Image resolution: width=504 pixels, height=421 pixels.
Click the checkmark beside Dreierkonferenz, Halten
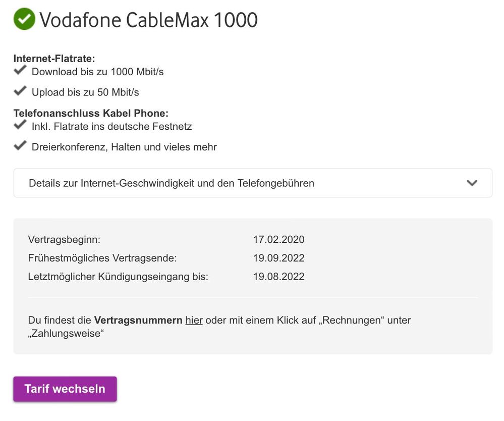tap(20, 146)
